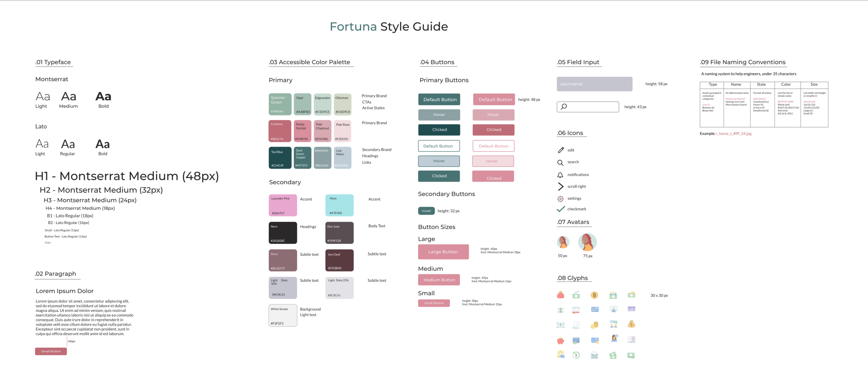Image resolution: width=868 pixels, height=379 pixels.
Task: Select the receipt paper glyph
Action: coord(576,325)
